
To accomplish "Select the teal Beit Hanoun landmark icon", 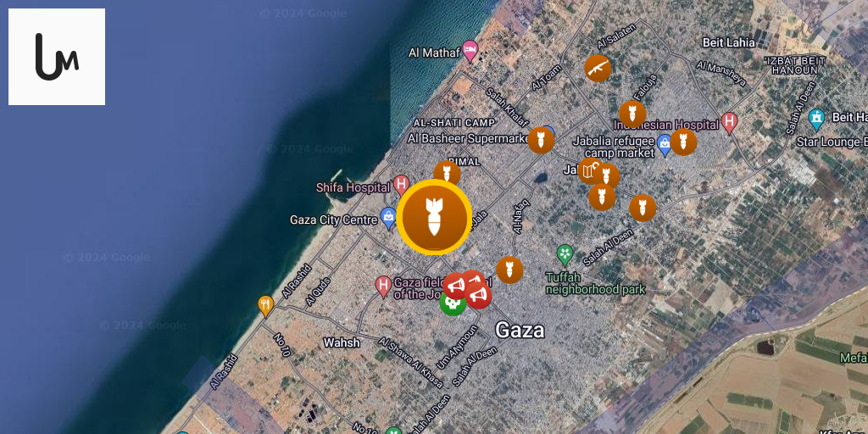I will coord(816,117).
